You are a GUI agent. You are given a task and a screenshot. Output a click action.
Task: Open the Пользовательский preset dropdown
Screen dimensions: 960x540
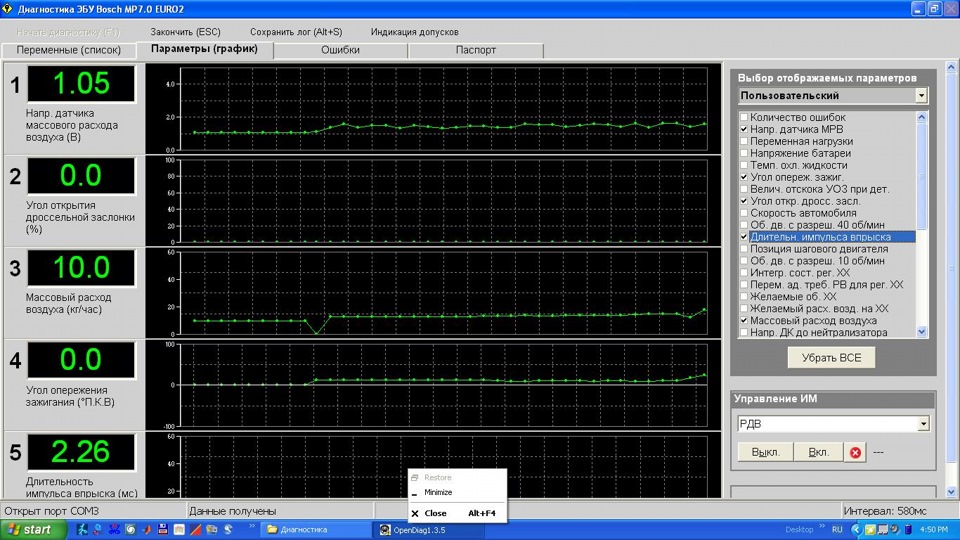[921, 96]
